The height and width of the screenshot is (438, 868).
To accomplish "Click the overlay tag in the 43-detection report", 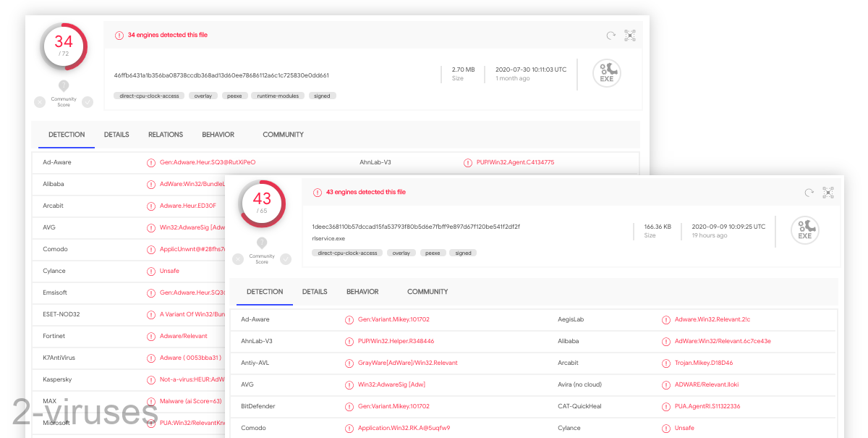I will click(401, 253).
